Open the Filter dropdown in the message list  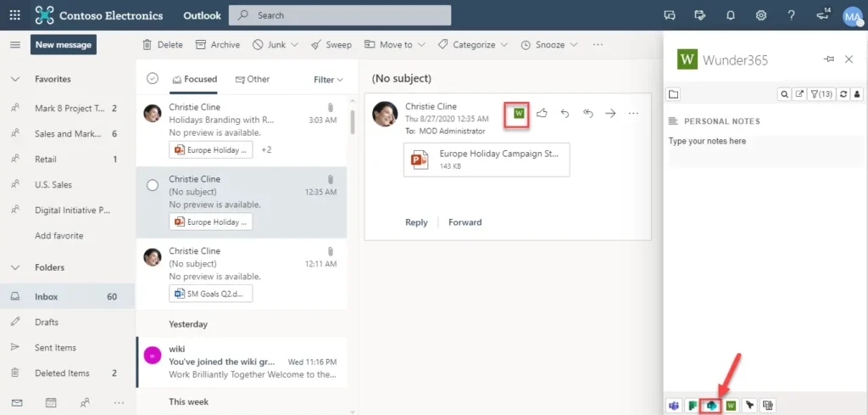pyautogui.click(x=328, y=80)
